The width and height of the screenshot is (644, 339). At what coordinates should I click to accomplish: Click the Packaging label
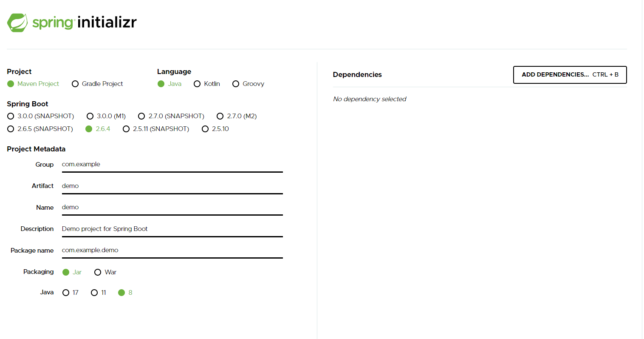pos(39,272)
